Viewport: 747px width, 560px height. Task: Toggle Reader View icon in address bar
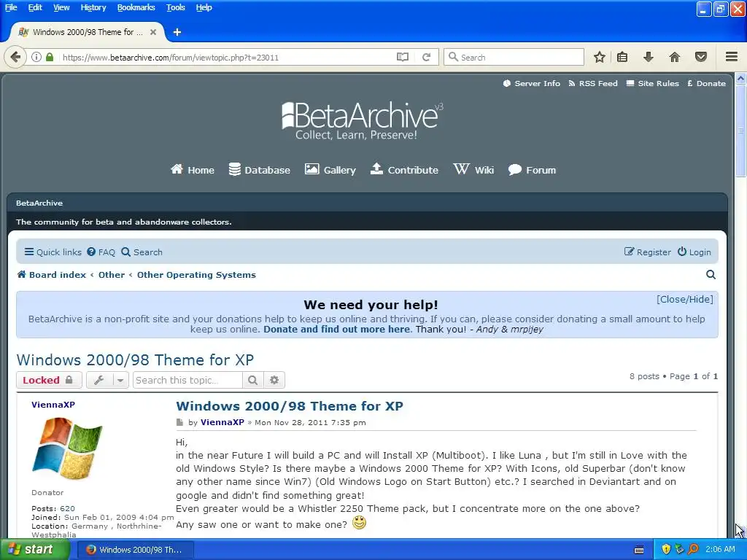coord(403,57)
